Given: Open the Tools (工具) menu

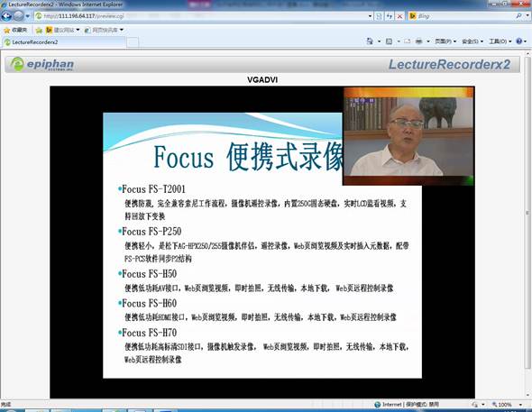Looking at the screenshot, I should coord(500,41).
